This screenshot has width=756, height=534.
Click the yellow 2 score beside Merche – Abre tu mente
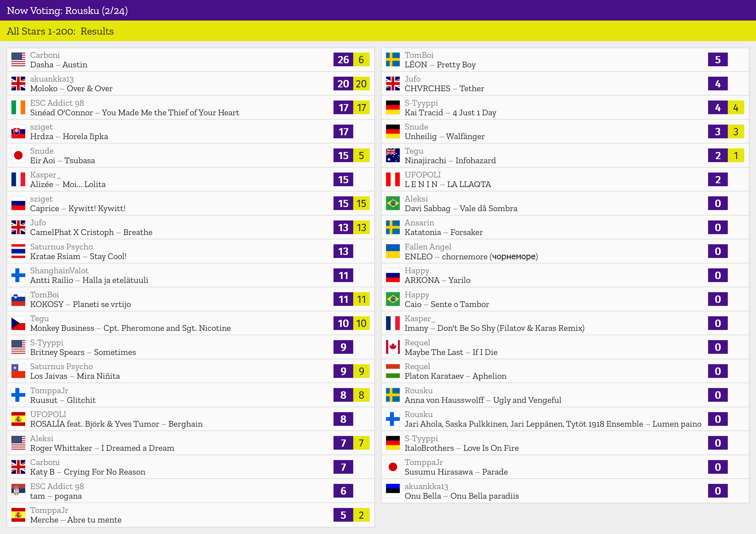(361, 515)
